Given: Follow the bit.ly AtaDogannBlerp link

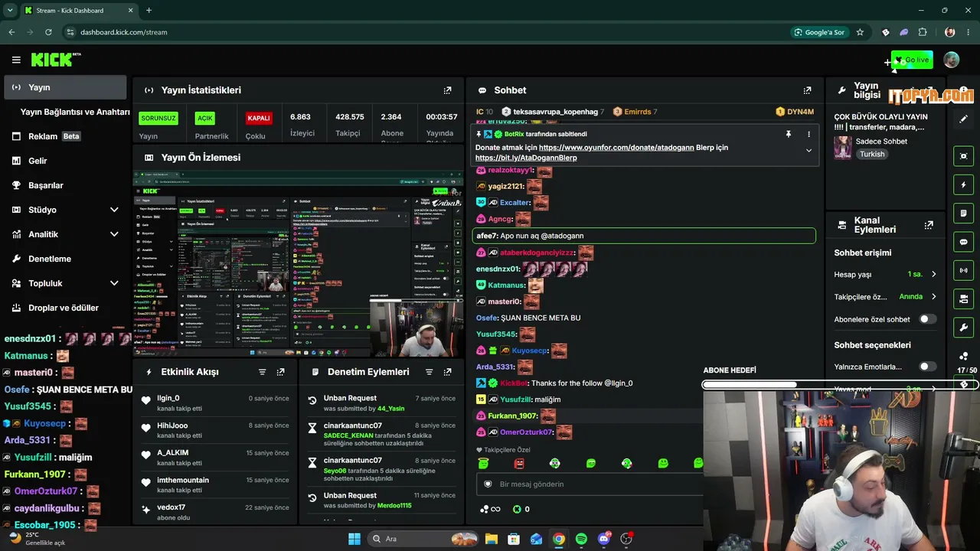Looking at the screenshot, I should (526, 158).
